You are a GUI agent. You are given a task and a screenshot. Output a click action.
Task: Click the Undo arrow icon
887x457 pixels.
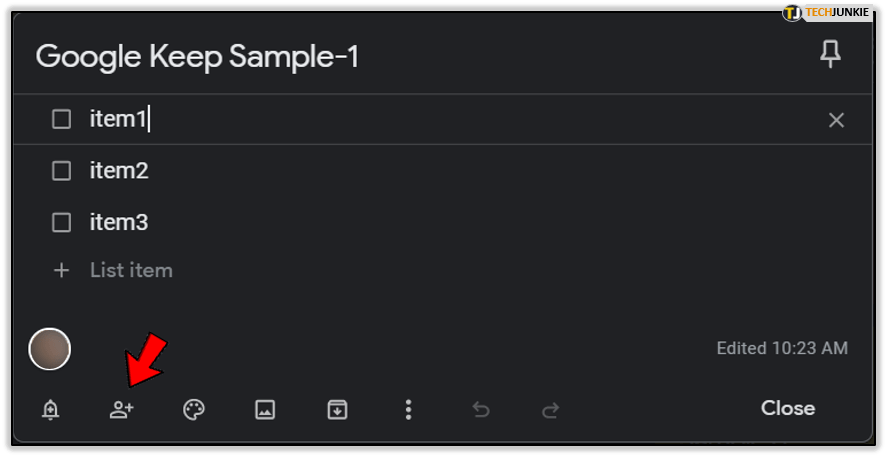(481, 409)
